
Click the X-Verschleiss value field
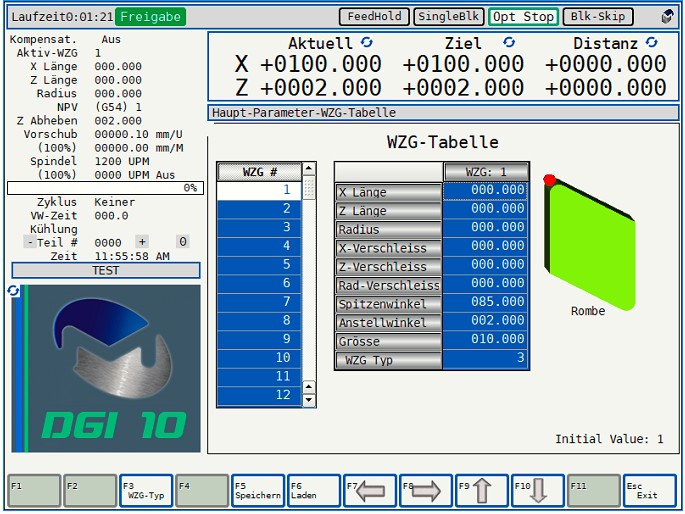pos(485,246)
